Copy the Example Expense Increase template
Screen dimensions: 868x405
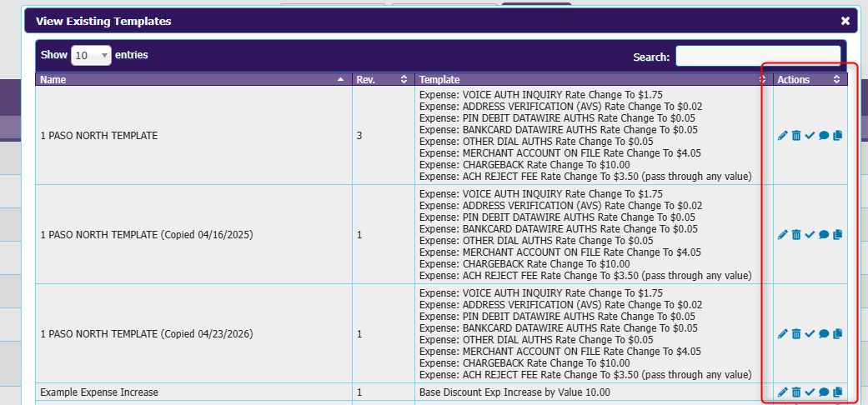point(837,392)
